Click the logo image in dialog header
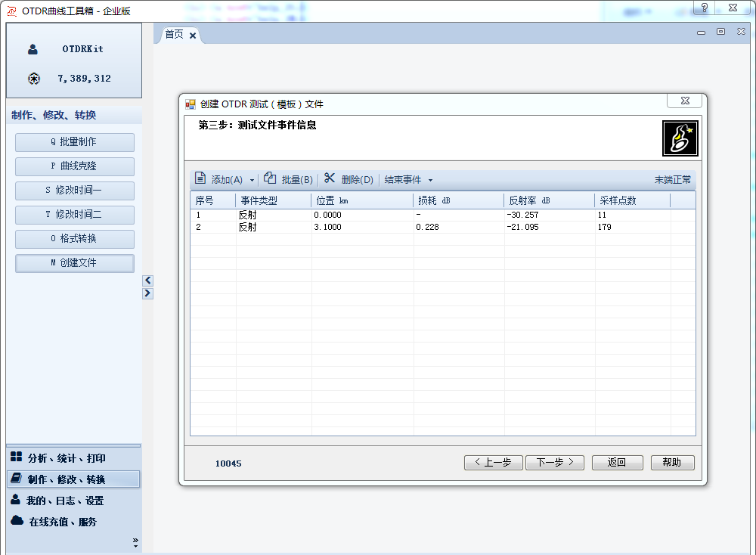This screenshot has height=555, width=756. click(680, 138)
